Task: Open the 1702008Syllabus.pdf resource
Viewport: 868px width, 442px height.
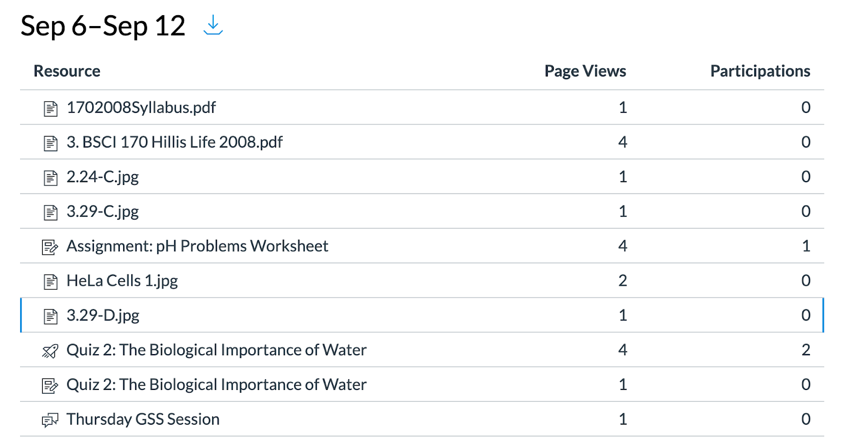Action: coord(141,107)
